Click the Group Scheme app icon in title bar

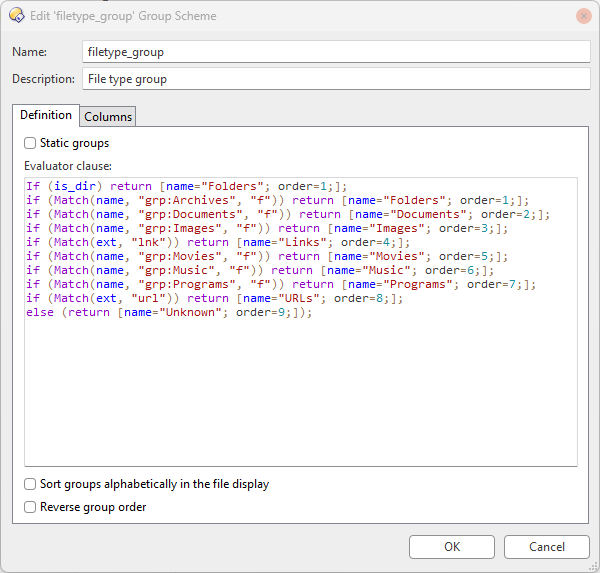17,16
